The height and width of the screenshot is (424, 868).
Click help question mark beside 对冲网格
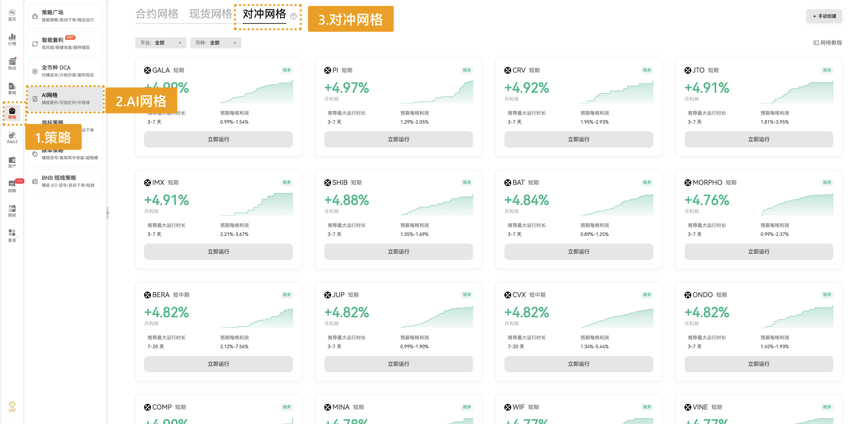click(x=293, y=16)
